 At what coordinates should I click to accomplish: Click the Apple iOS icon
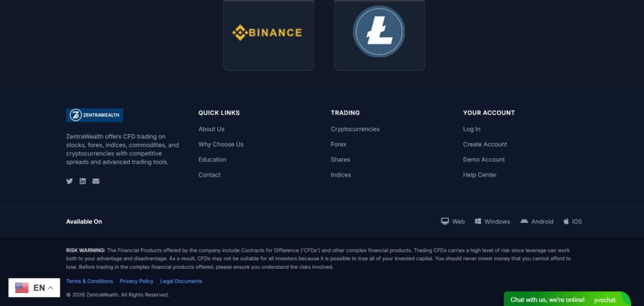click(566, 221)
